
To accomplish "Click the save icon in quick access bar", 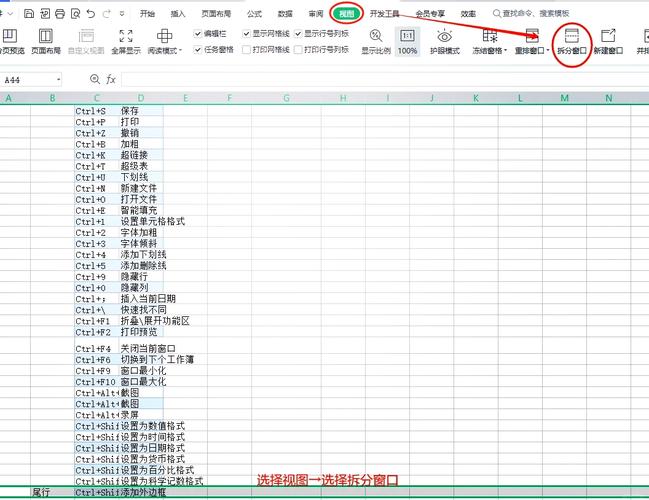I will pyautogui.click(x=29, y=14).
